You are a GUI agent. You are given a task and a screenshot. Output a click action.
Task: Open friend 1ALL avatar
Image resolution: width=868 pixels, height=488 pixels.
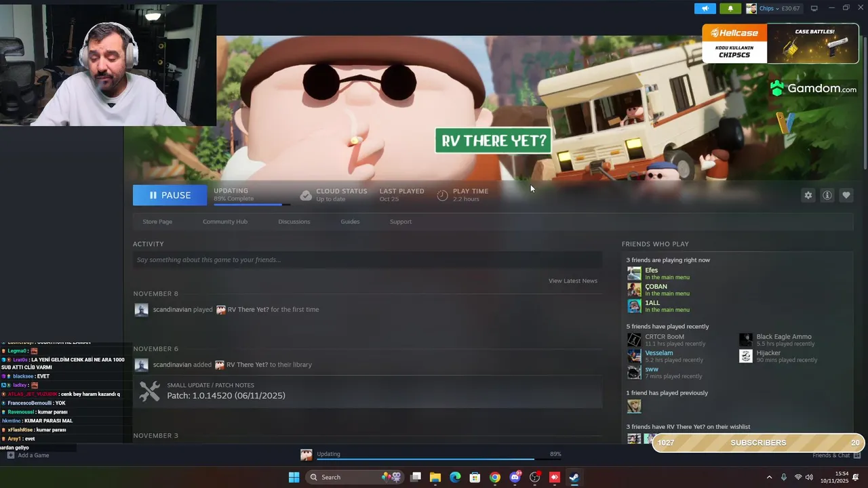pyautogui.click(x=634, y=306)
